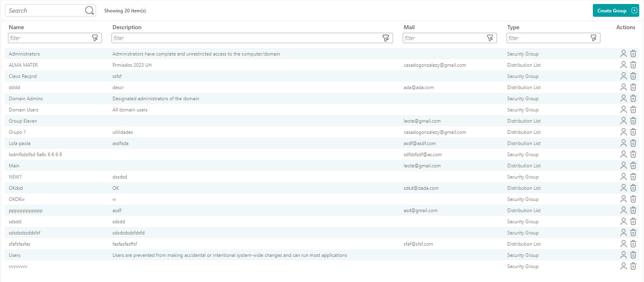This screenshot has width=644, height=282.
Task: Click mail sfaf@sfsf.com
Action: (x=418, y=244)
